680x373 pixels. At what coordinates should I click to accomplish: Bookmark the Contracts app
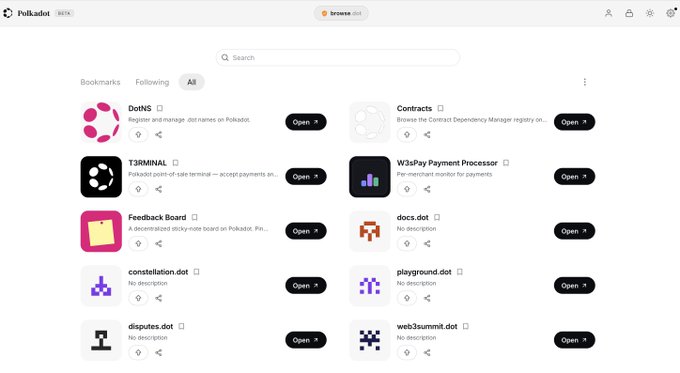(x=440, y=108)
